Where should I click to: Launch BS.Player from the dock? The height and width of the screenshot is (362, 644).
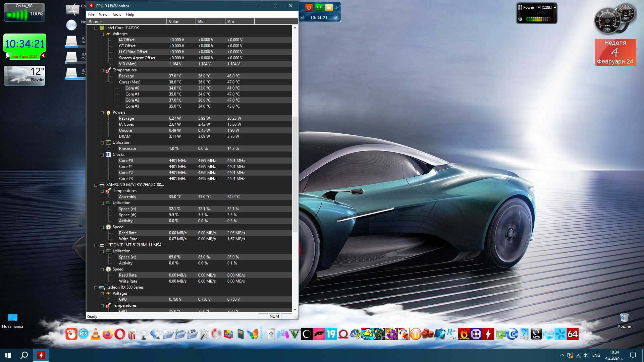83,334
